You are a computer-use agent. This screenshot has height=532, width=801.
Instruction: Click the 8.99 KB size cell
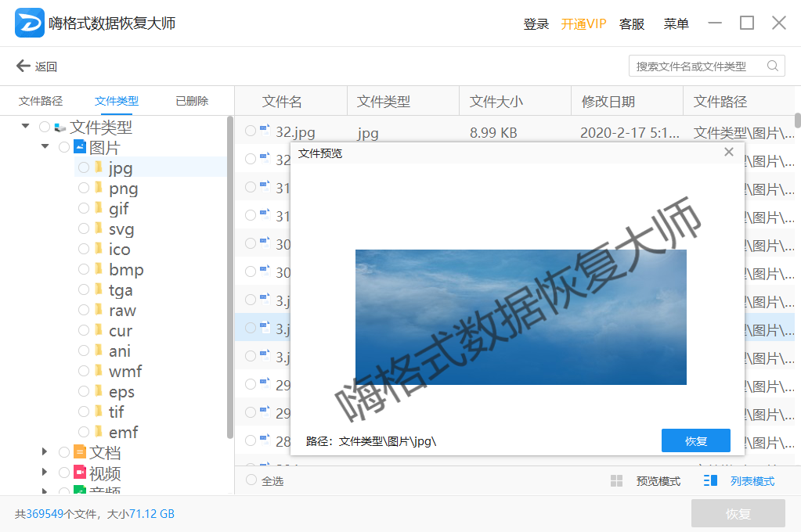493,133
